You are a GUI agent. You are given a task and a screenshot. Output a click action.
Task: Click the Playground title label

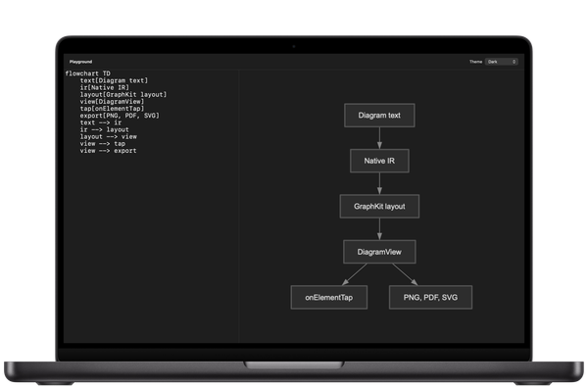tap(80, 62)
